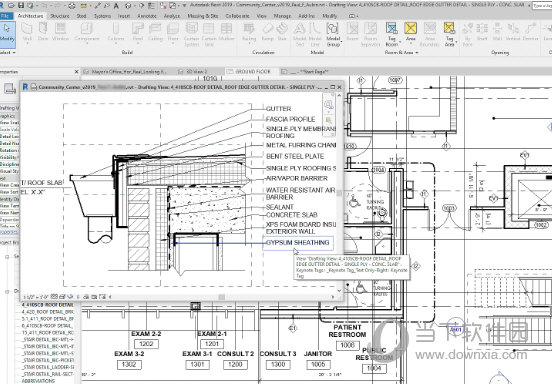Select the GUTTER keynote label
552x384 pixels.
(278, 109)
